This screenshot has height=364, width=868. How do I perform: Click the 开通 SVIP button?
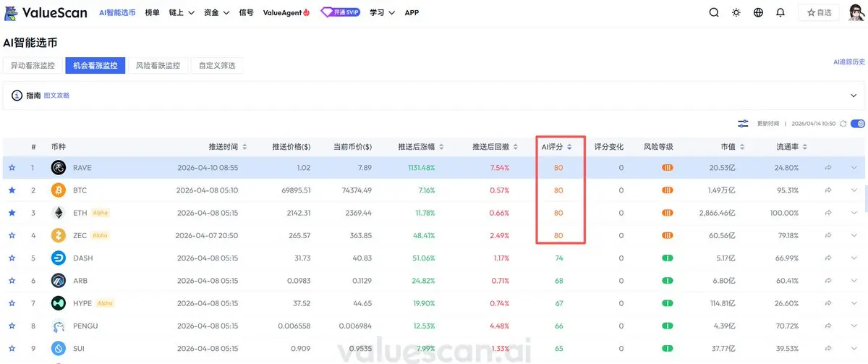coord(341,12)
